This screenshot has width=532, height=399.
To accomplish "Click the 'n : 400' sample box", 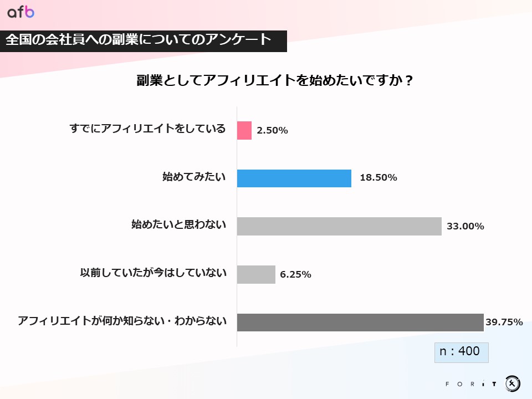I will 461,352.
